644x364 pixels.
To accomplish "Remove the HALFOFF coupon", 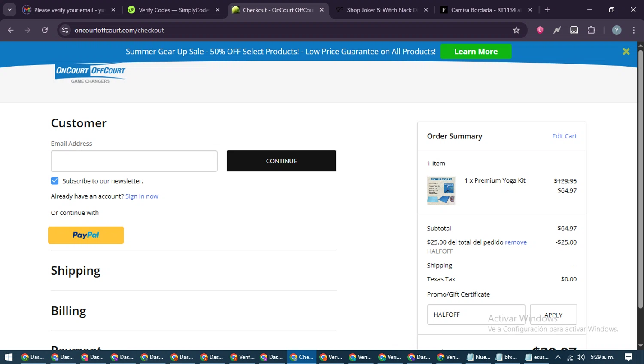I will point(516,242).
